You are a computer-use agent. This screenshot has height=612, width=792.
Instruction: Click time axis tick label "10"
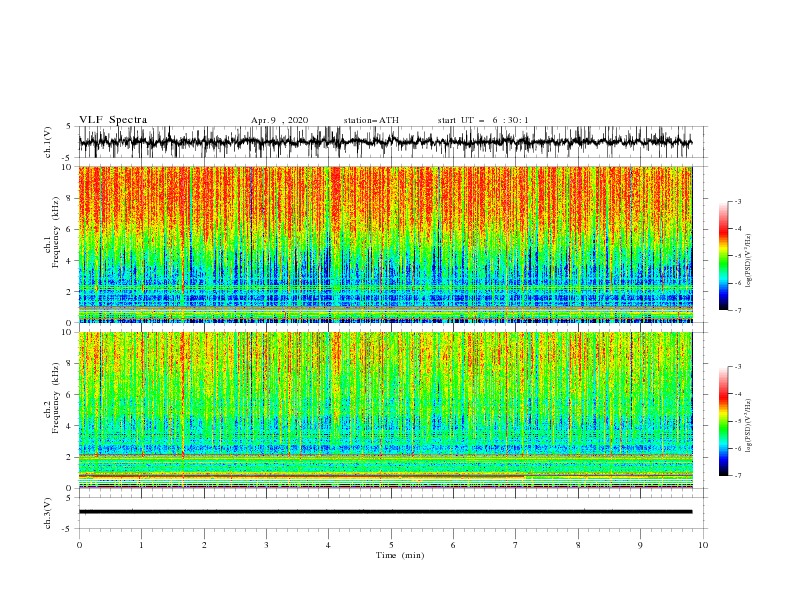point(703,545)
